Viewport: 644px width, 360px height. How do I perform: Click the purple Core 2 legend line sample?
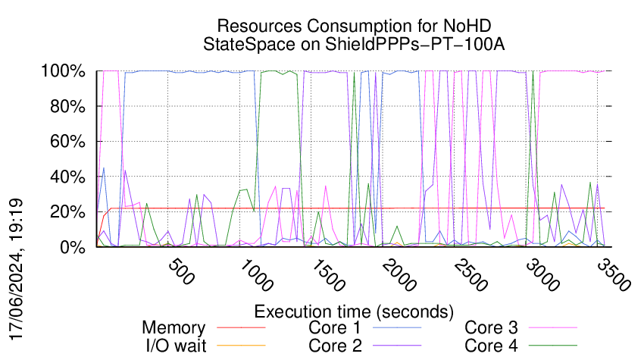click(x=397, y=346)
